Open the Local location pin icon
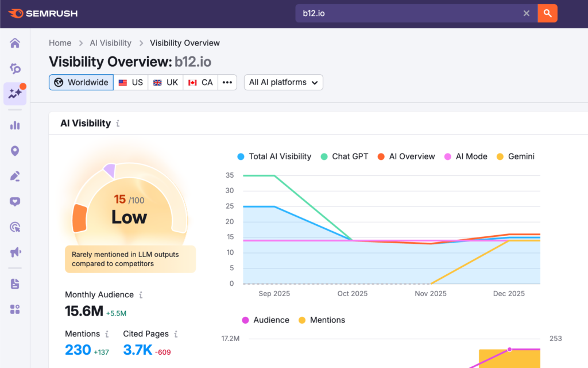 point(15,151)
